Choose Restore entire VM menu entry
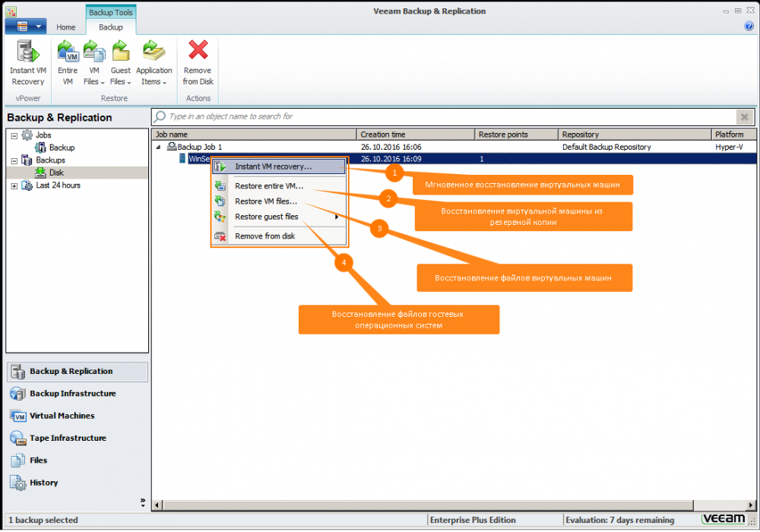The height and width of the screenshot is (532, 760). 279,186
